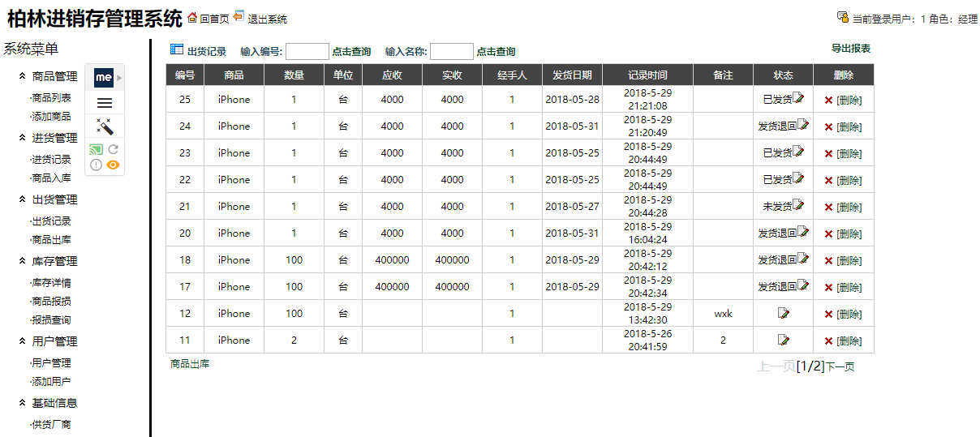Click the refresh arrow icon in floating toolbar
The height and width of the screenshot is (437, 980).
[x=114, y=149]
